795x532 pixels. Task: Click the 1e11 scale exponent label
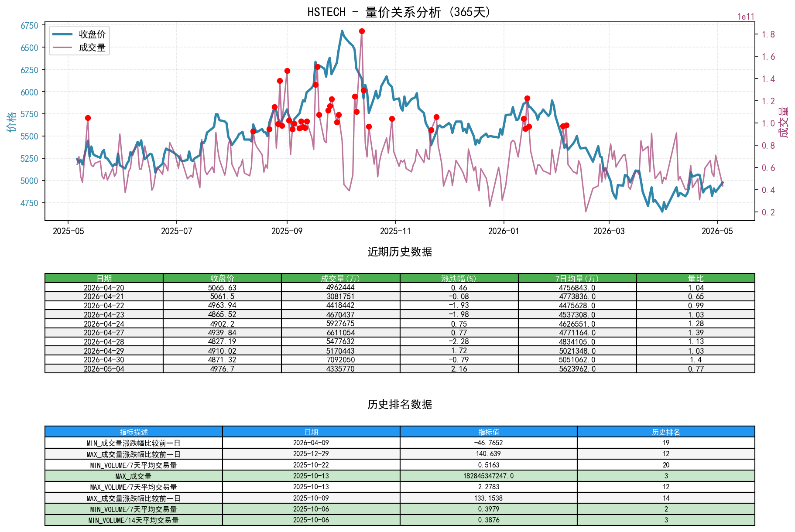point(746,17)
